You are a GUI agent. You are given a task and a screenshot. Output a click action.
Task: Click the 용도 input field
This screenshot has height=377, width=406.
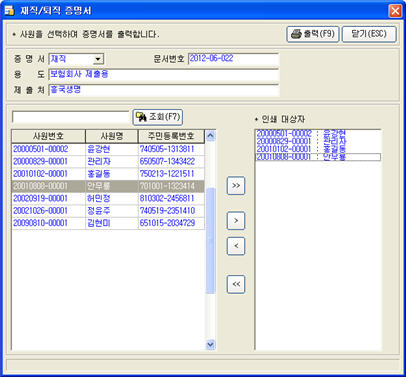pos(163,74)
